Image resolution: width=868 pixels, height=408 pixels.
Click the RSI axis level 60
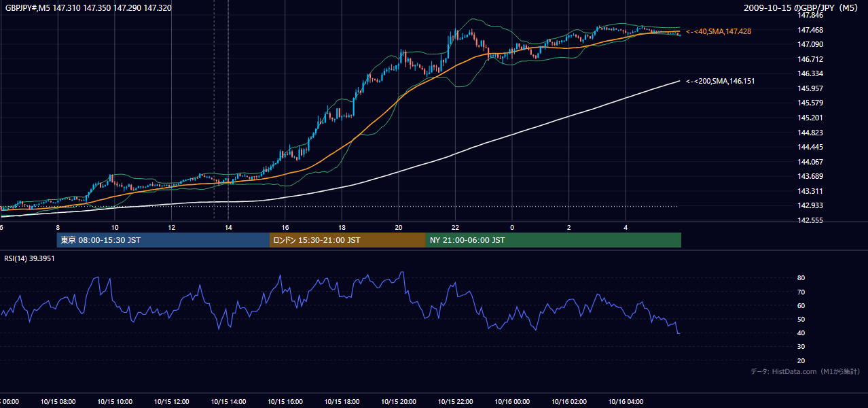pos(801,305)
